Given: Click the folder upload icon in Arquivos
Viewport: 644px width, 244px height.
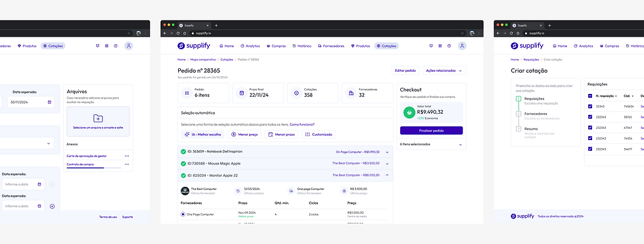Looking at the screenshot, I should click(x=98, y=118).
